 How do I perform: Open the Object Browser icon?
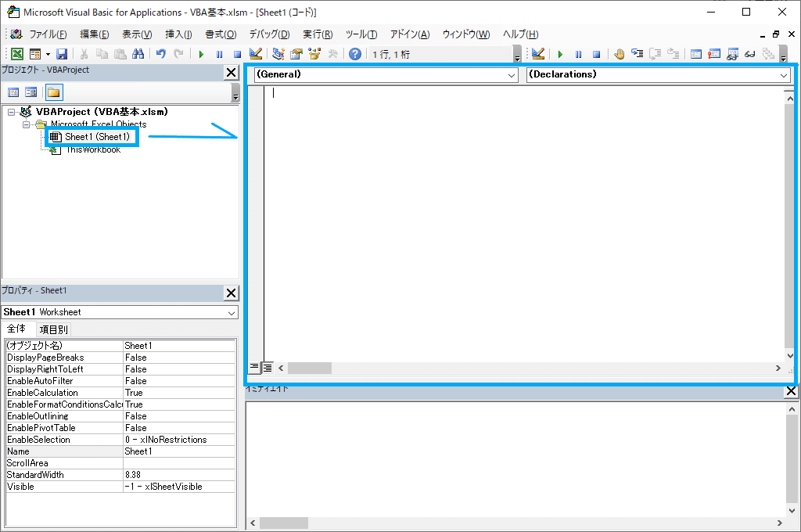coord(314,54)
